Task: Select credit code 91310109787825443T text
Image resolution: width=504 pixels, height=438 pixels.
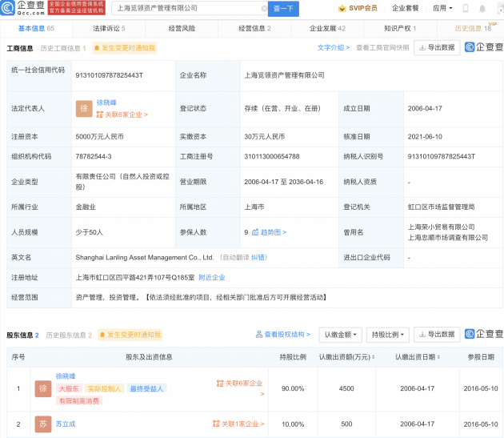Action: tap(110, 75)
